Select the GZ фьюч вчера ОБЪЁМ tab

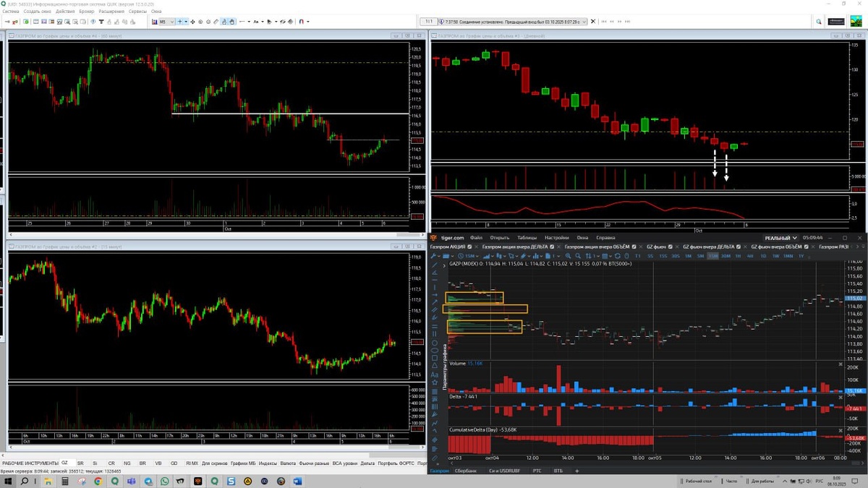(776, 247)
